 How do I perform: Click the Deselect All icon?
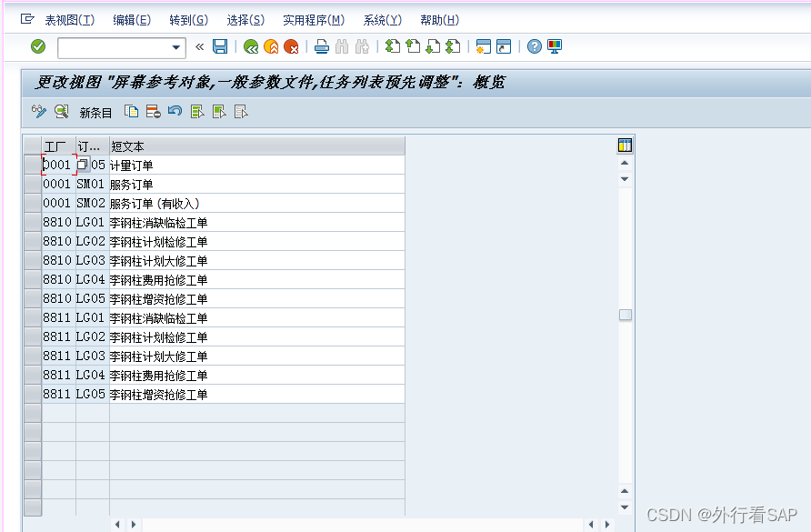pyautogui.click(x=241, y=111)
